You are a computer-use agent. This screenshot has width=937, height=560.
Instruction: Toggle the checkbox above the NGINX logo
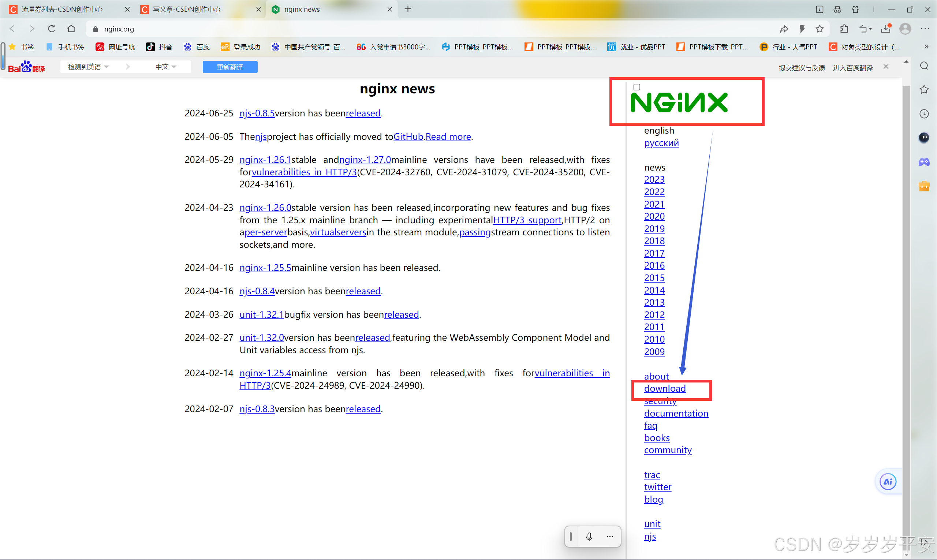(x=637, y=87)
